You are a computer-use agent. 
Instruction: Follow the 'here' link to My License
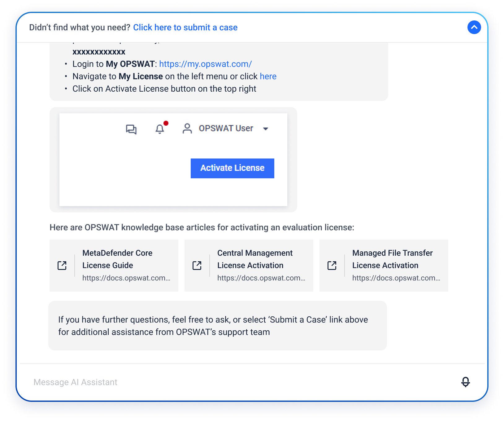click(268, 76)
